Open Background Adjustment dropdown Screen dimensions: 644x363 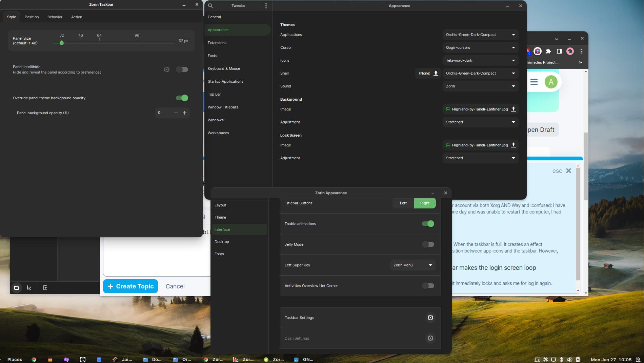(481, 122)
